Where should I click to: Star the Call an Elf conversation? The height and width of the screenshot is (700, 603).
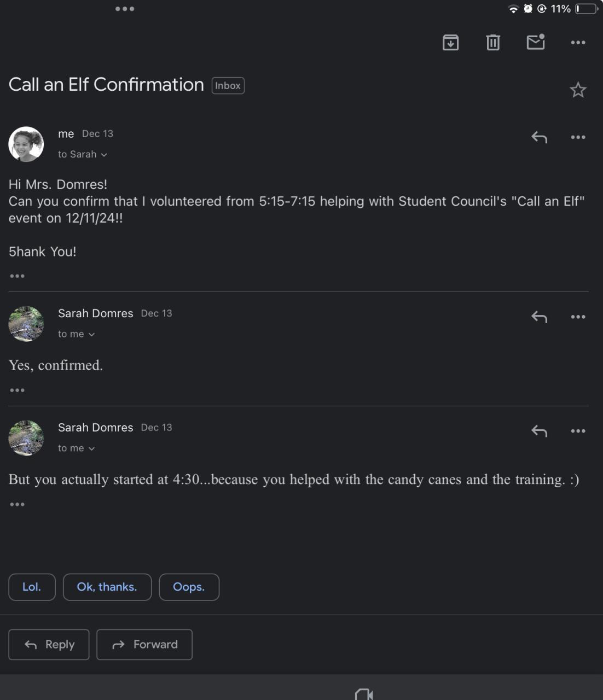[x=578, y=90]
